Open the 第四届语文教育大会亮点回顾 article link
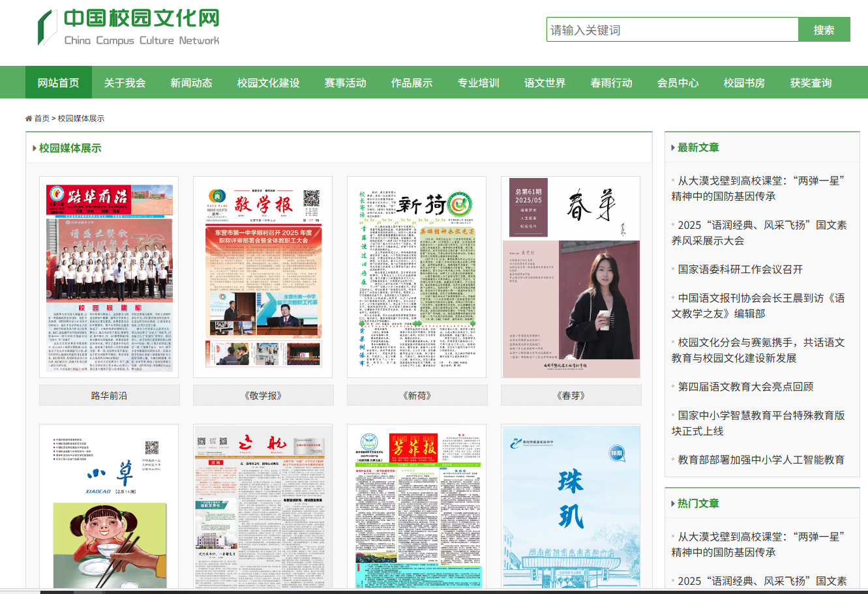This screenshot has height=594, width=868. 745,387
